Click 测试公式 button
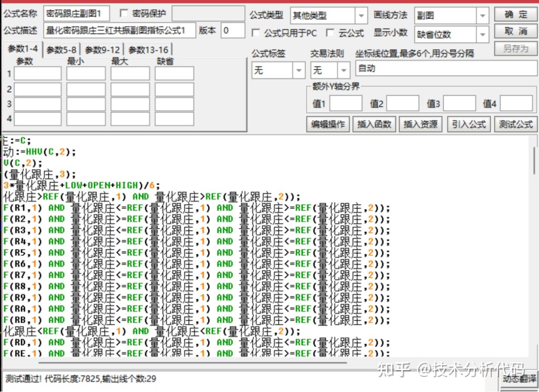The width and height of the screenshot is (539, 392). [516, 124]
